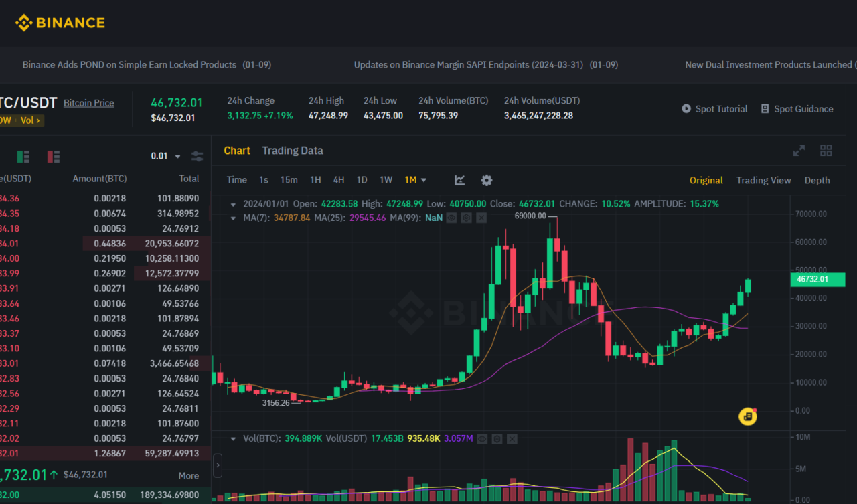This screenshot has height=504, width=857.
Task: Select the 4H interval
Action: click(x=339, y=180)
